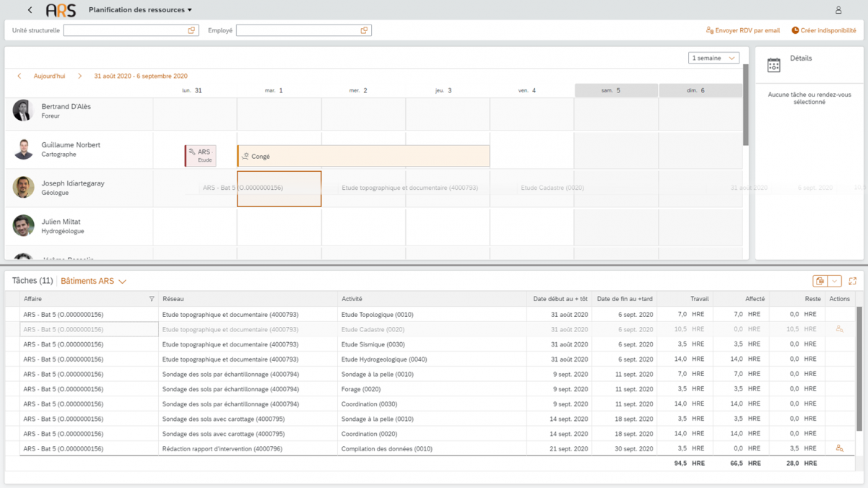Click the Activité column header
The image size is (868, 488).
point(352,299)
